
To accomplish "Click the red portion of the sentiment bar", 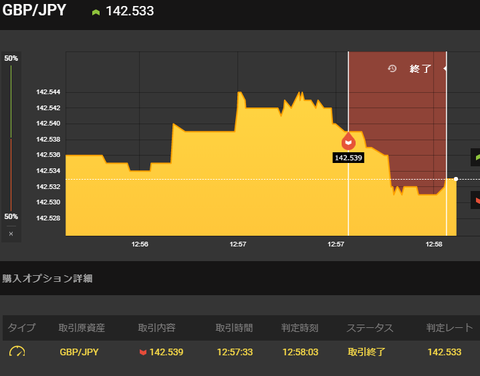I will click(11, 175).
